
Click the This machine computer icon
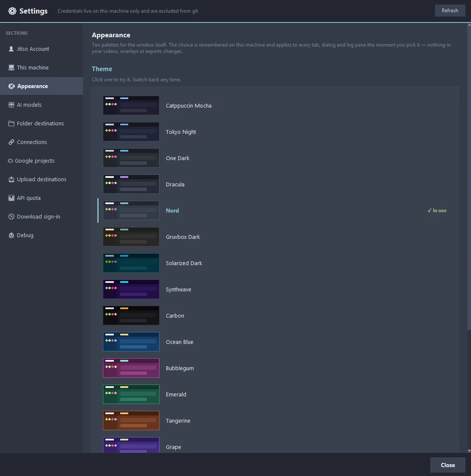(x=11, y=67)
